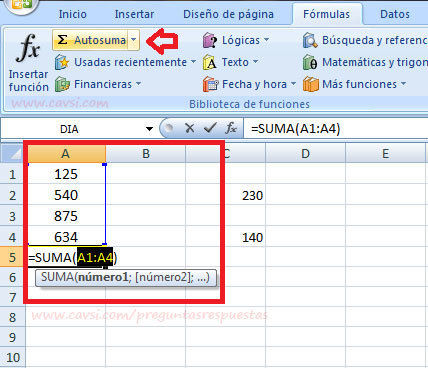
Task: Click [número2] in the SUMA tooltip
Action: (x=164, y=277)
